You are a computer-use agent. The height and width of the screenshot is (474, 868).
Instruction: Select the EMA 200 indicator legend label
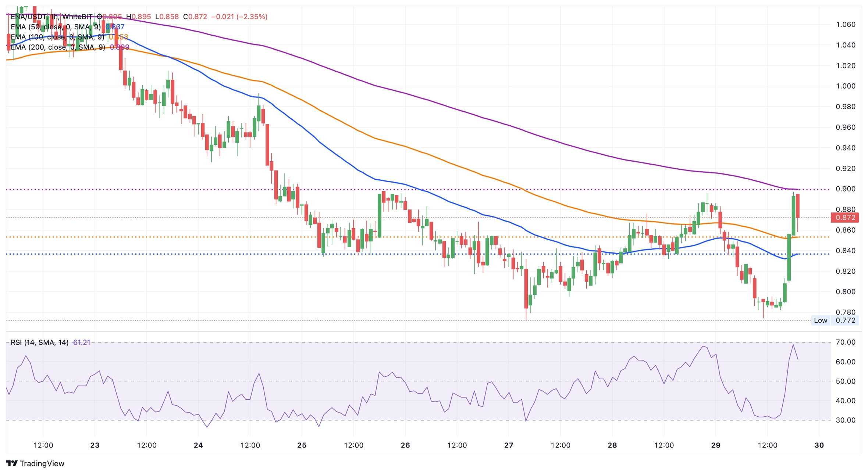point(58,47)
